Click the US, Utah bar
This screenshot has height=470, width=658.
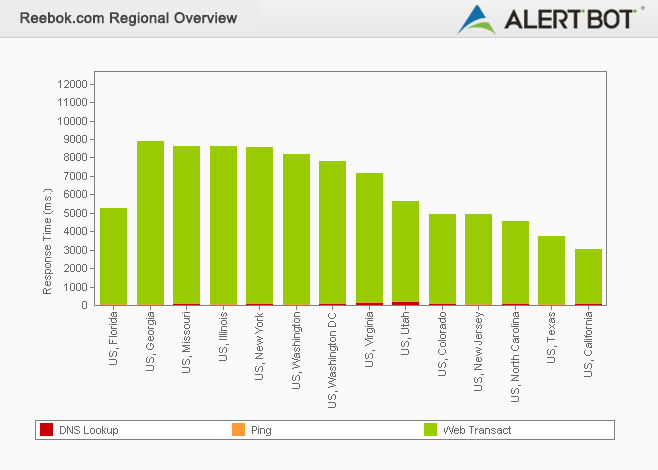(406, 252)
